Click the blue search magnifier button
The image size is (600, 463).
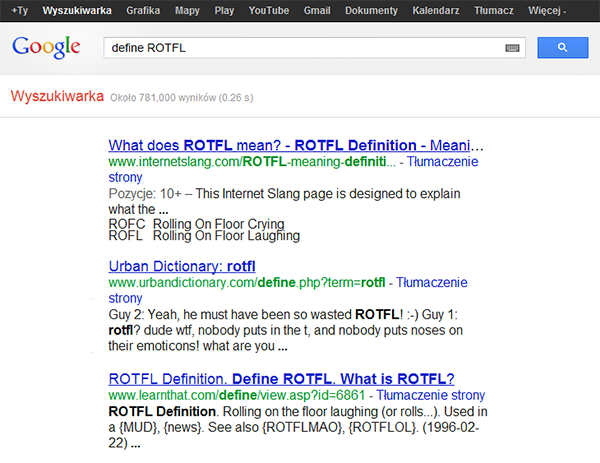pyautogui.click(x=562, y=47)
